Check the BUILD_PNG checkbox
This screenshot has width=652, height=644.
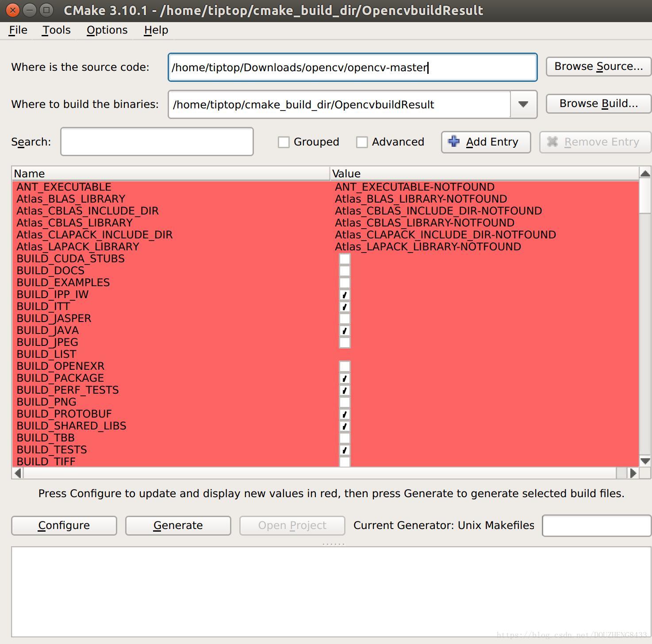345,402
